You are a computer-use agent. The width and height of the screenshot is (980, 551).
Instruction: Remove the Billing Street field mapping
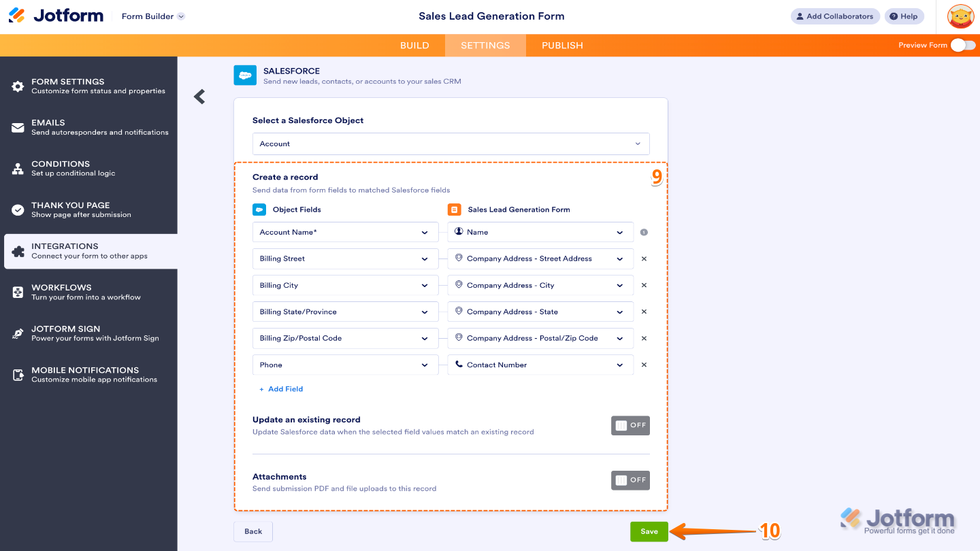(x=644, y=258)
